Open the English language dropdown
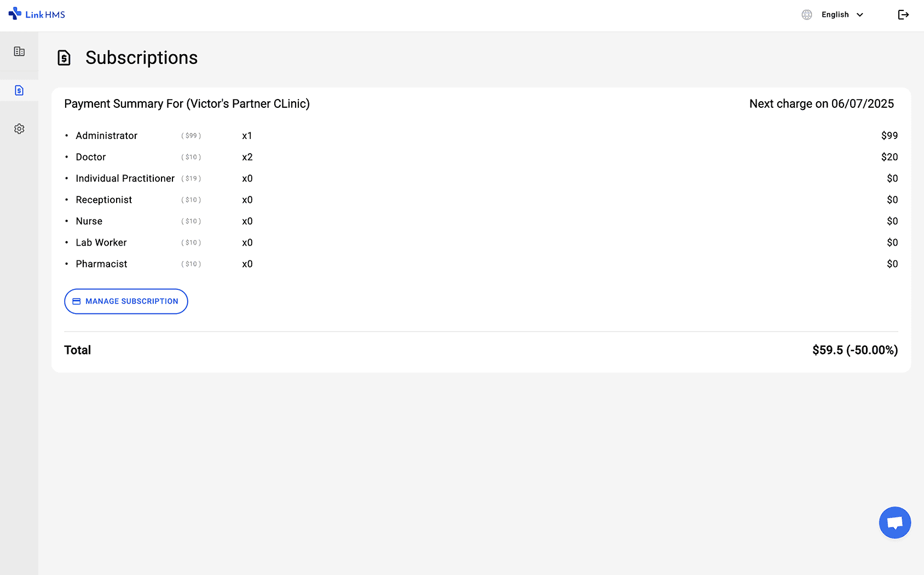 [x=835, y=15]
